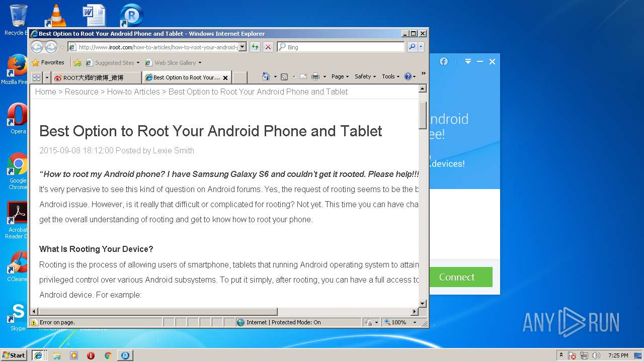644x362 pixels.
Task: Click the volume speaker tray icon
Action: (x=596, y=355)
